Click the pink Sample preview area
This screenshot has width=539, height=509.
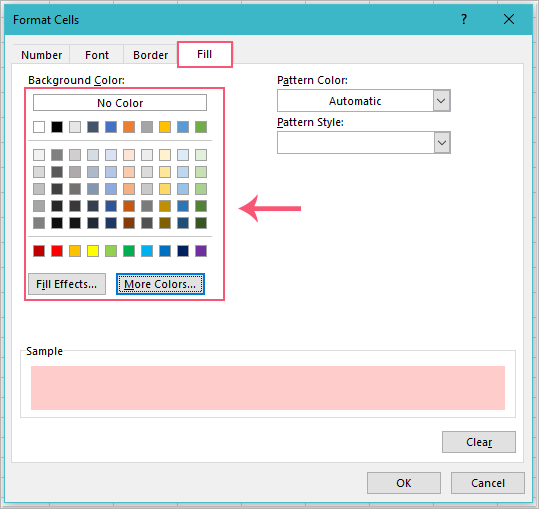[x=268, y=388]
